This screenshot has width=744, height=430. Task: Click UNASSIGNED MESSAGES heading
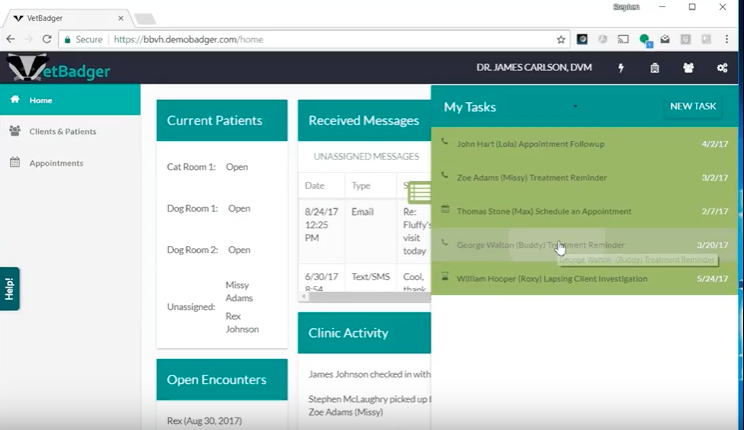click(366, 156)
